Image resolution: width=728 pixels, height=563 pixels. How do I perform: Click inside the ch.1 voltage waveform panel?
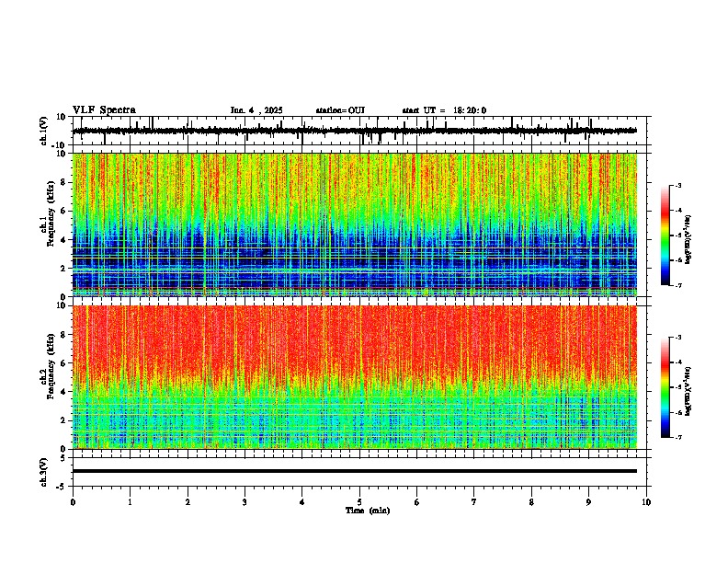359,131
